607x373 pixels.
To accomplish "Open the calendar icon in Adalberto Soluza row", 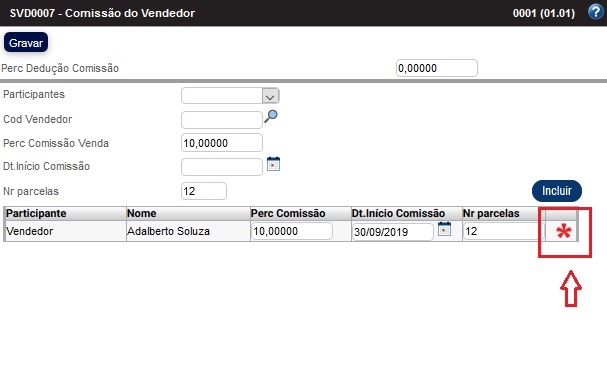I will (444, 229).
